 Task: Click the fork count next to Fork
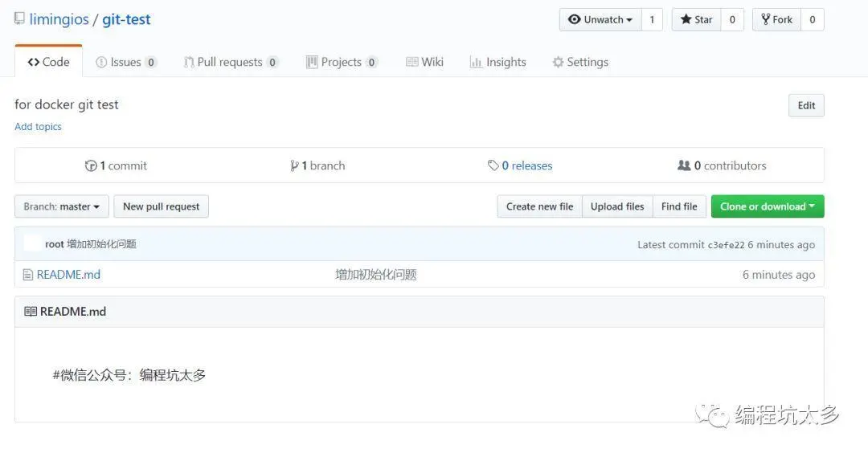point(812,19)
